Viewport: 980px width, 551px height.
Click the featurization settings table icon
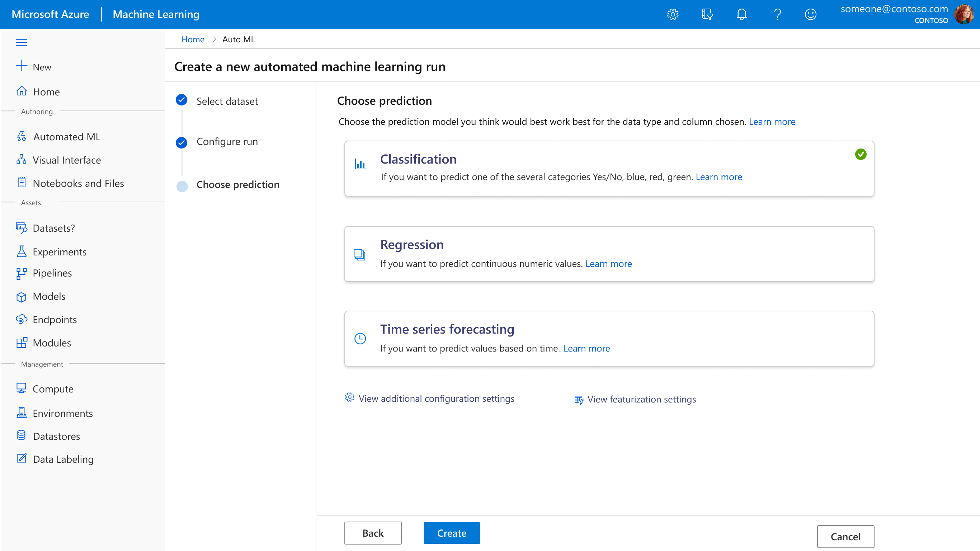tap(579, 400)
